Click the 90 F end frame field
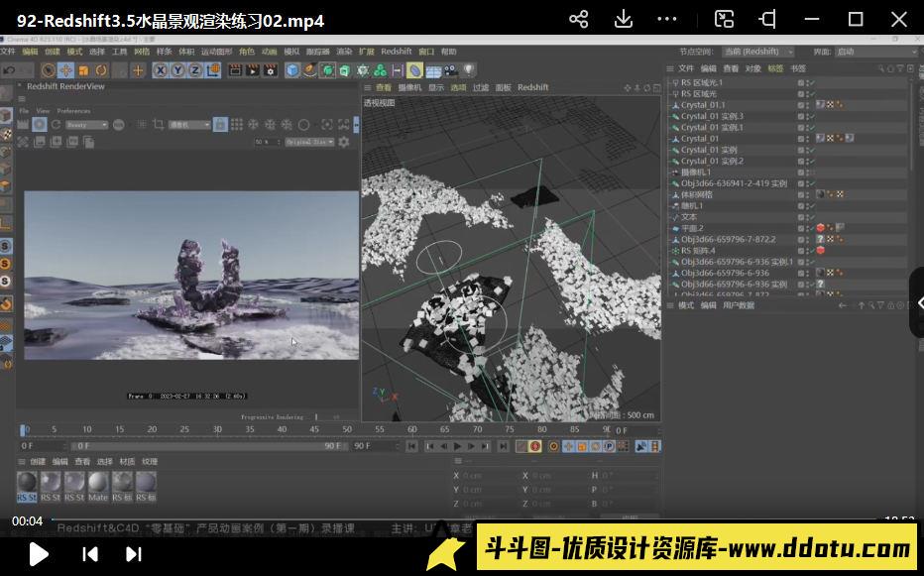This screenshot has width=924, height=576. tap(375, 446)
